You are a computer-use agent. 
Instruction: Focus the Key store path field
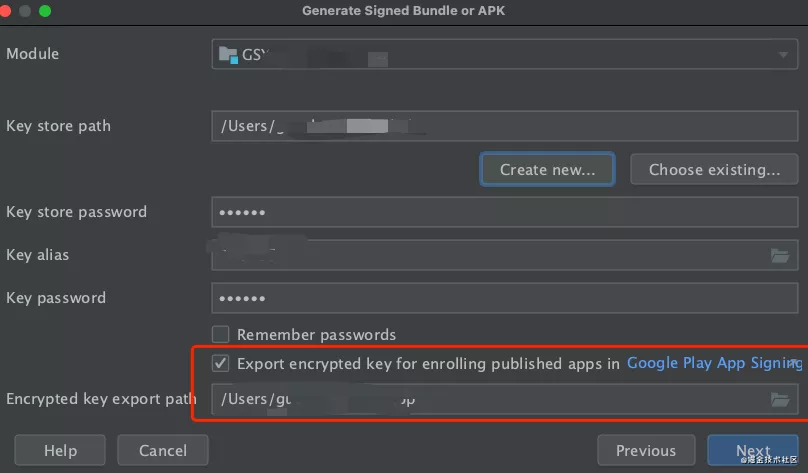click(504, 126)
